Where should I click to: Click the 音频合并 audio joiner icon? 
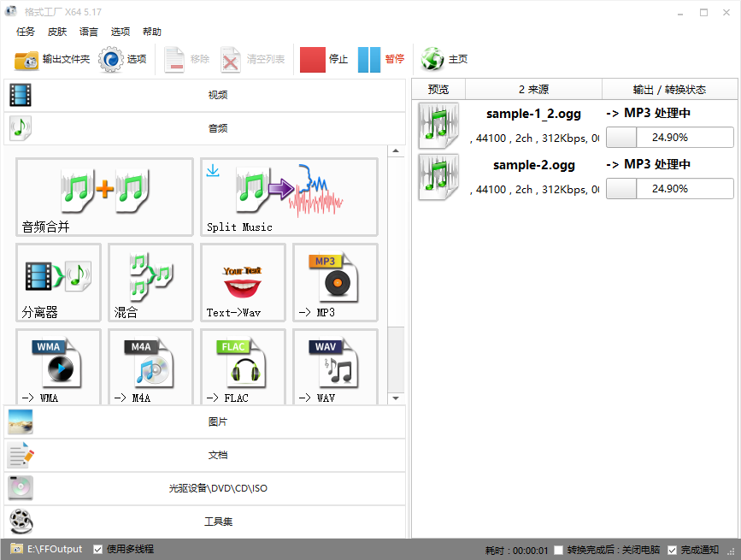(x=104, y=197)
